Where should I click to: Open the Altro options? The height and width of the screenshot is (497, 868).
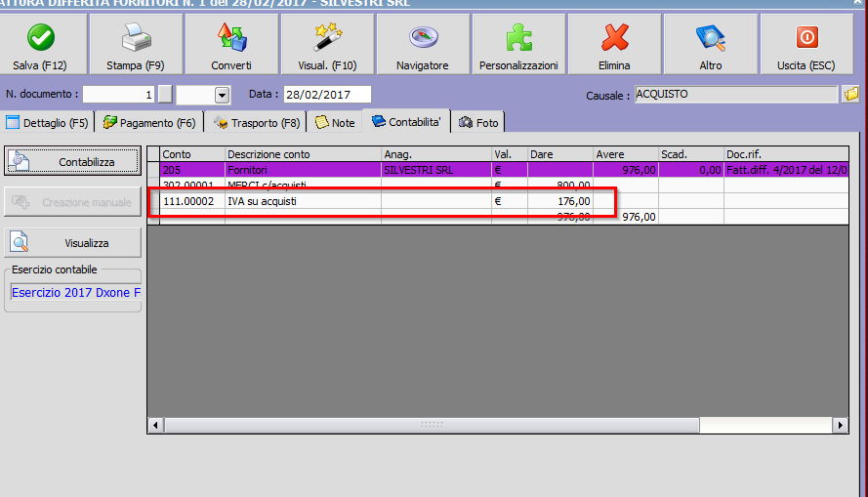point(710,44)
